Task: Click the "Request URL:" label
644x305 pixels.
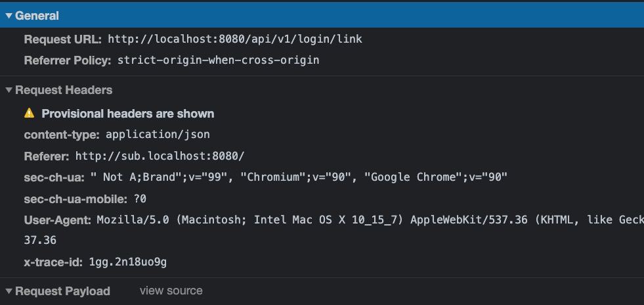Action: pyautogui.click(x=63, y=39)
